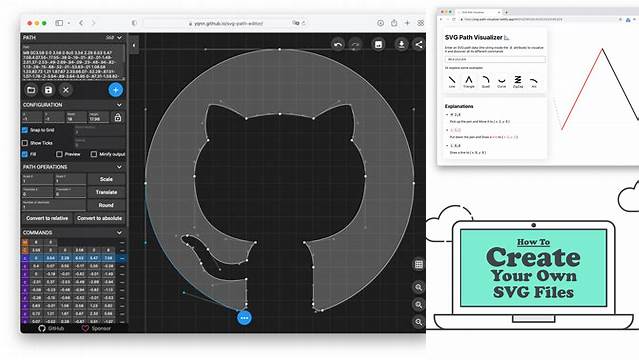This screenshot has height=360, width=639.
Task: Click the blue plus button
Action: click(116, 90)
